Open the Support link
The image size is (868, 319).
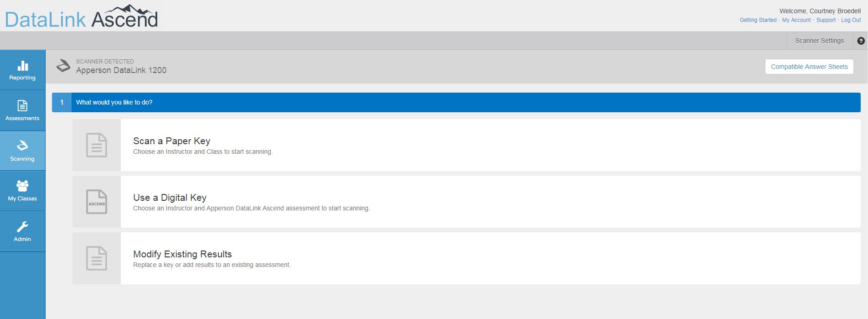(x=826, y=20)
